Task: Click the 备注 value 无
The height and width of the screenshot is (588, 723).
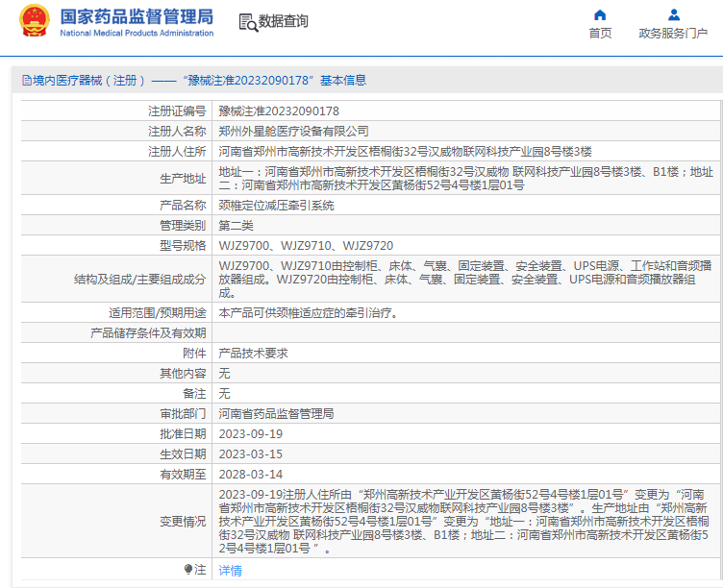Action: pyautogui.click(x=225, y=394)
